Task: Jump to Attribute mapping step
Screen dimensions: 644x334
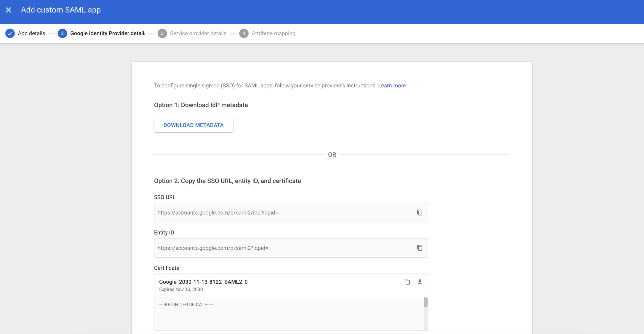Action: click(274, 33)
